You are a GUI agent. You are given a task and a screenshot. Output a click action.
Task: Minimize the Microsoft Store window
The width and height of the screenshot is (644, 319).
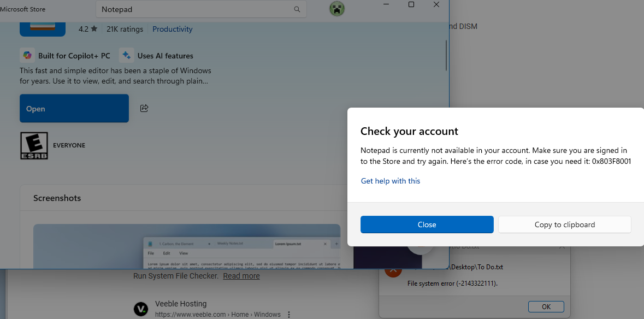[x=386, y=4]
